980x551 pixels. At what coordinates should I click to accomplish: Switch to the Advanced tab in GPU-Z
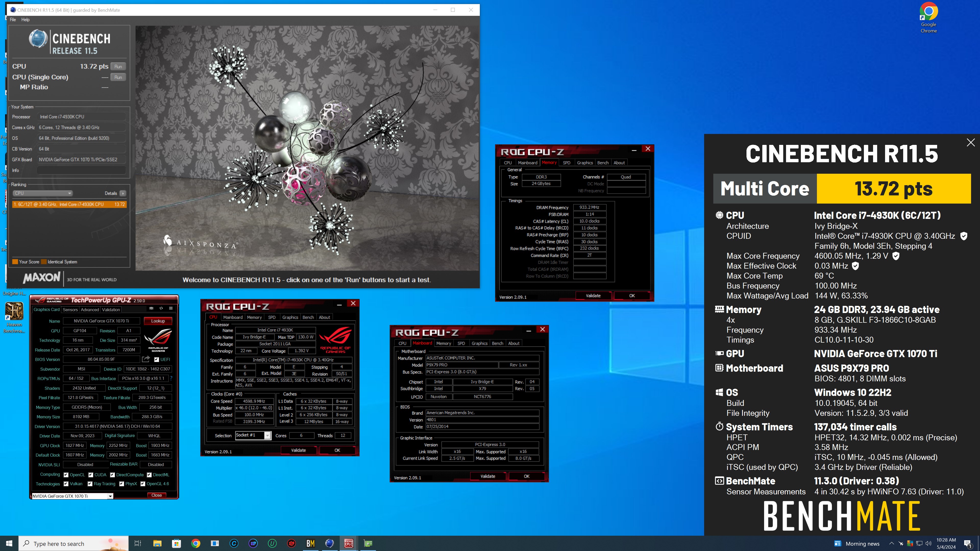[90, 309]
